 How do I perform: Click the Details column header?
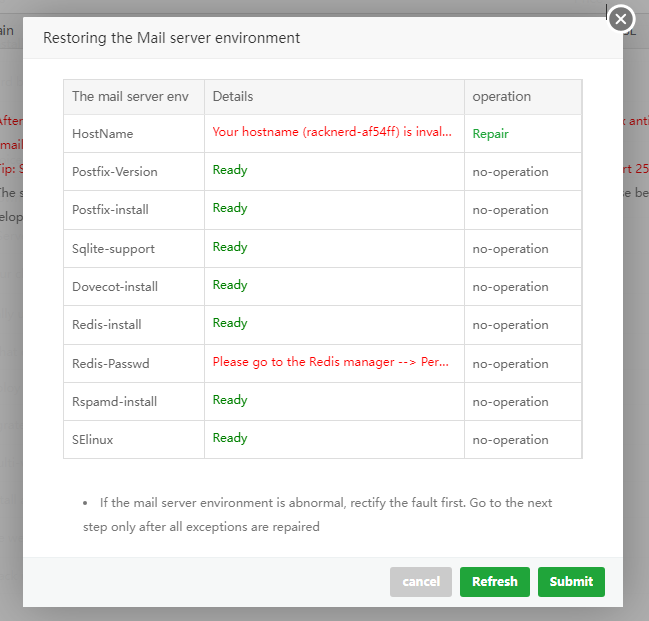coord(233,97)
